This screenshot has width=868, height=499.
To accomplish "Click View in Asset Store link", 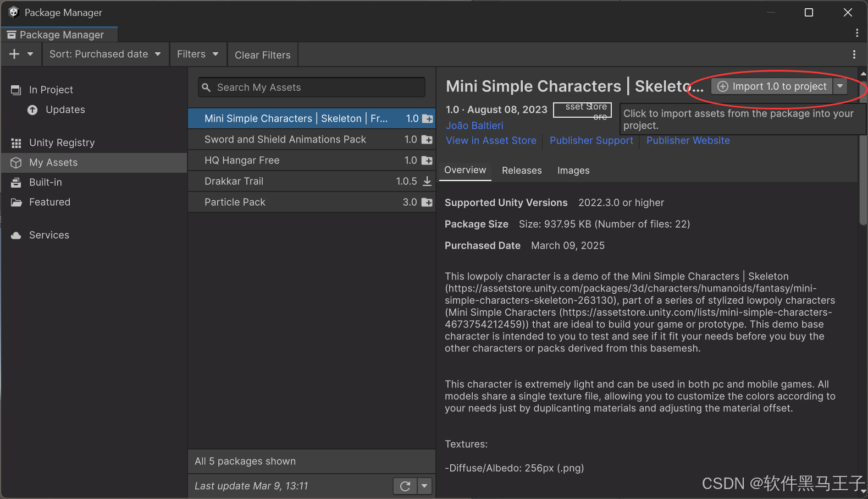I will pos(491,140).
